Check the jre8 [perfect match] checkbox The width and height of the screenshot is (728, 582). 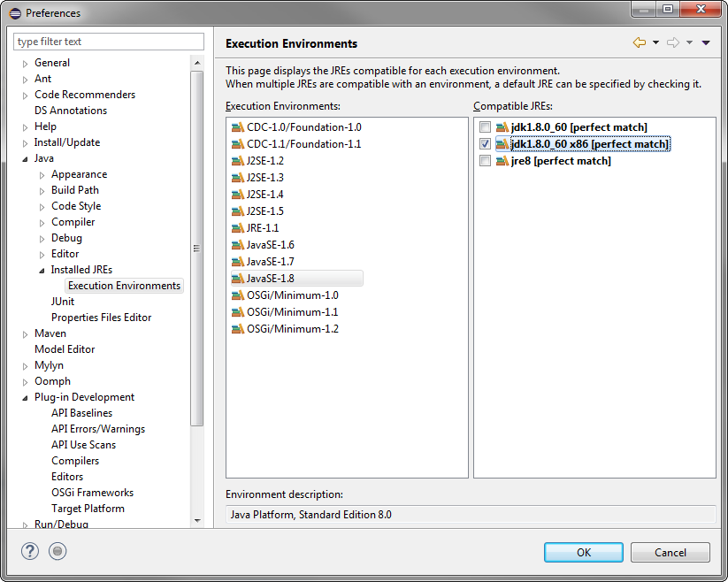(x=485, y=161)
